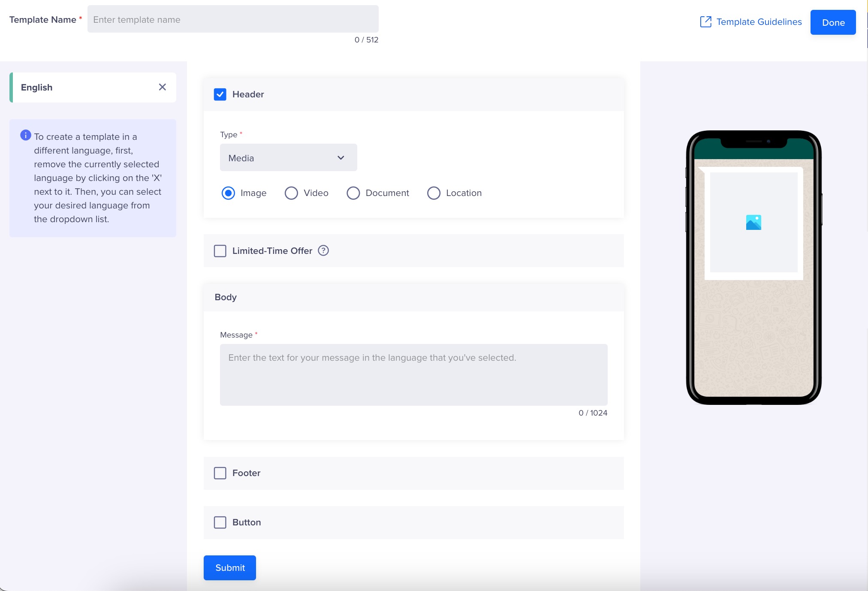Select the Document radio button
868x591 pixels.
pos(352,193)
